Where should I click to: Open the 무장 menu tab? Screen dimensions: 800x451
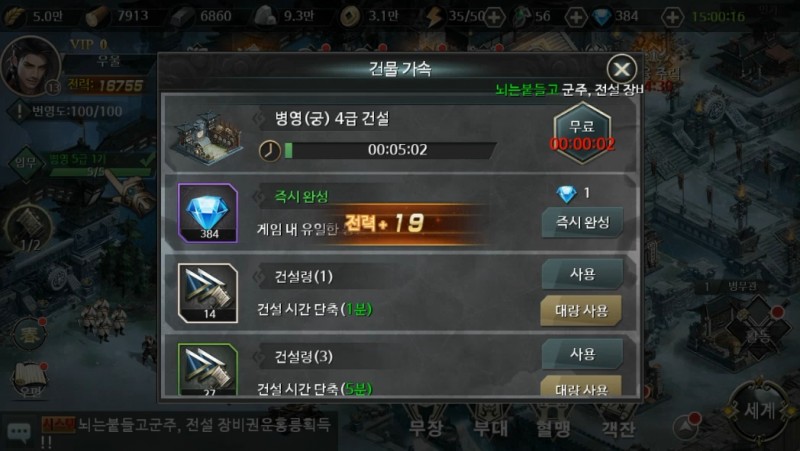pyautogui.click(x=426, y=428)
